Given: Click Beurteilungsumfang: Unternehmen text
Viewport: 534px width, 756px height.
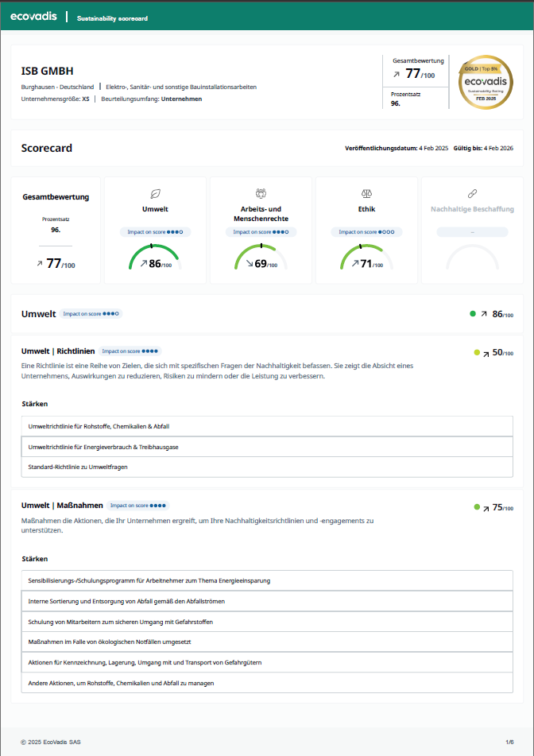Looking at the screenshot, I should (151, 99).
